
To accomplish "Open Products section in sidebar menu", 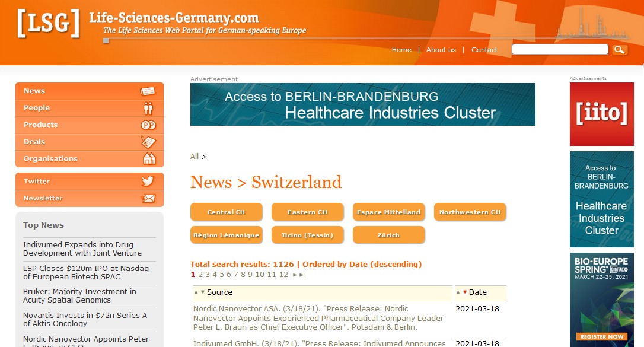I will [90, 125].
